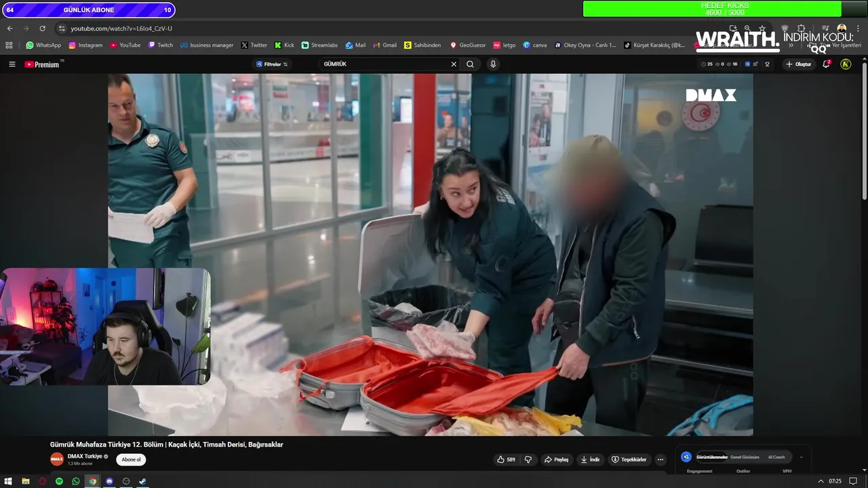Open the letgo bookmark

[505, 45]
